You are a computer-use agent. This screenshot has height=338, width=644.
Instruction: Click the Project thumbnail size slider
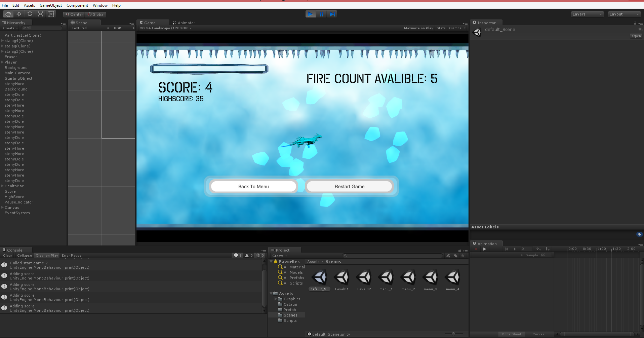[453, 334]
